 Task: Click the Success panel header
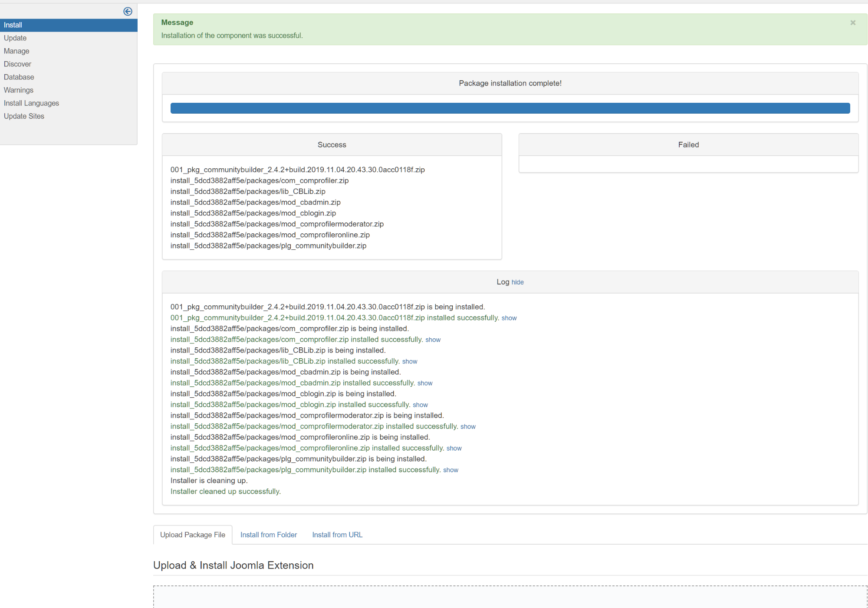tap(332, 145)
